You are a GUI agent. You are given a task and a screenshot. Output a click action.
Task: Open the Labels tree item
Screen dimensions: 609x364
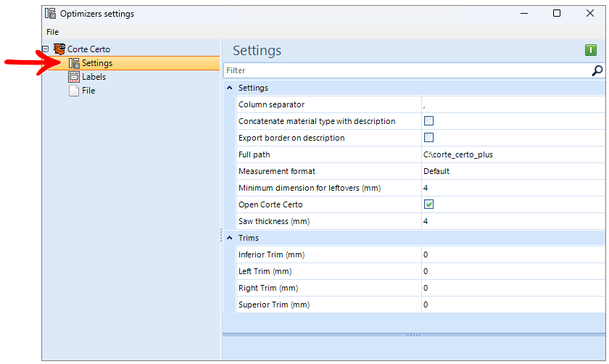click(94, 77)
